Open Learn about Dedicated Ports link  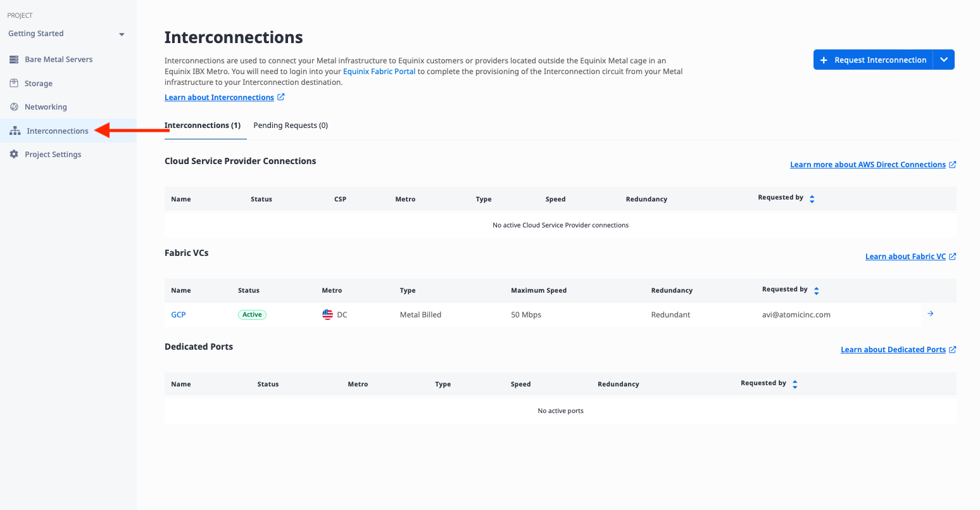pyautogui.click(x=893, y=350)
